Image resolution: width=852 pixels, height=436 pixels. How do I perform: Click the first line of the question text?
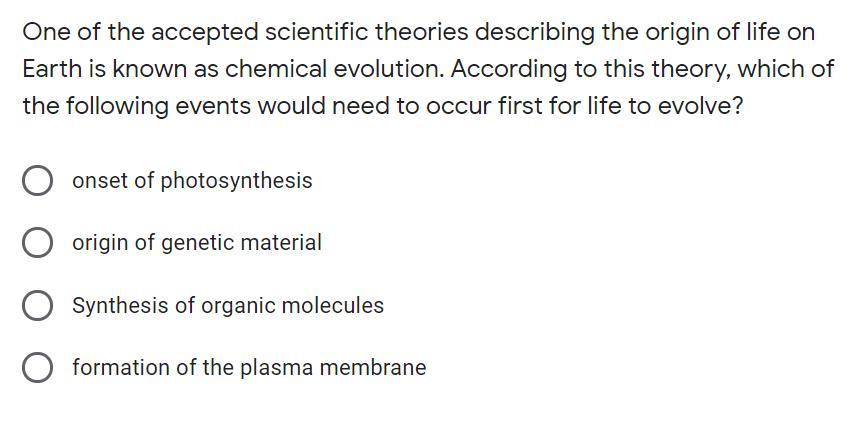pos(418,32)
